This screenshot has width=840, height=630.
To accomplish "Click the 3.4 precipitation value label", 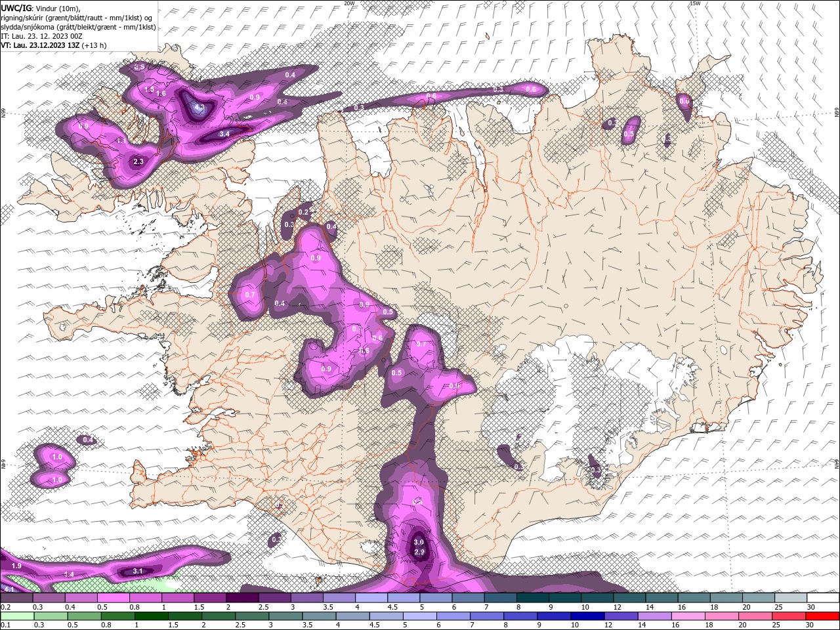I will tap(224, 134).
